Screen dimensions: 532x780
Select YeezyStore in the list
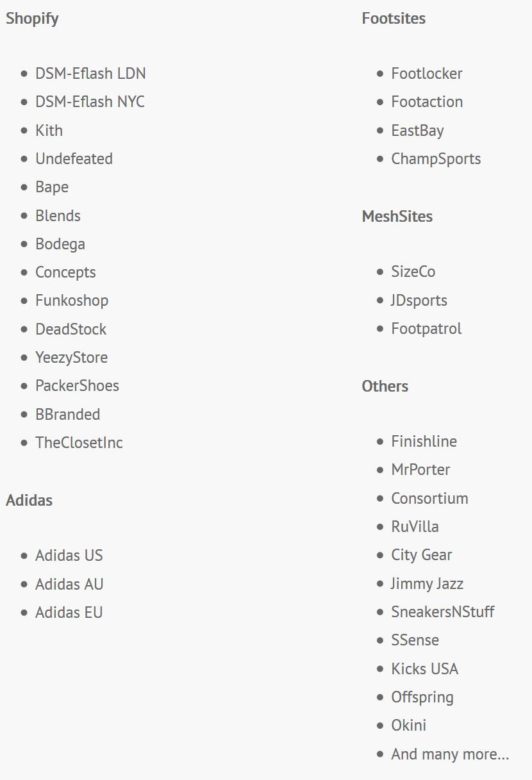click(71, 358)
